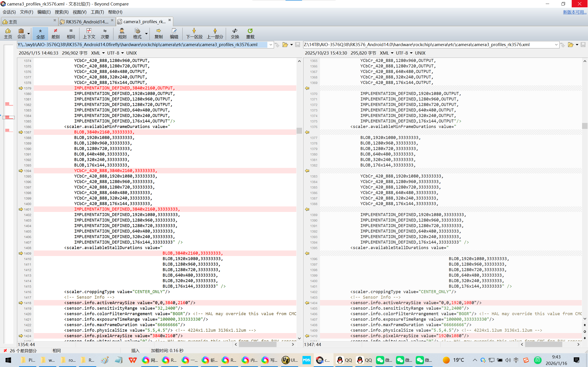Viewport: 588px width, 367px height.
Task: Open left pane UTF-8 encoding dropdown
Action: pyautogui.click(x=122, y=53)
